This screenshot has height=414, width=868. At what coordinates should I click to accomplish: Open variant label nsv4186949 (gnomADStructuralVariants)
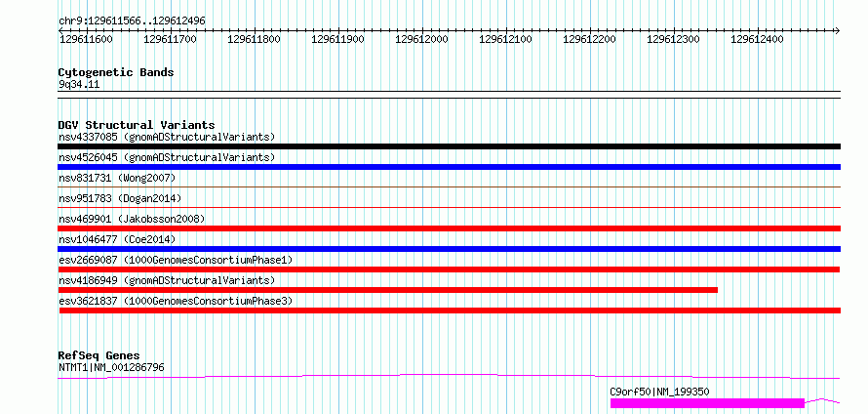click(167, 280)
